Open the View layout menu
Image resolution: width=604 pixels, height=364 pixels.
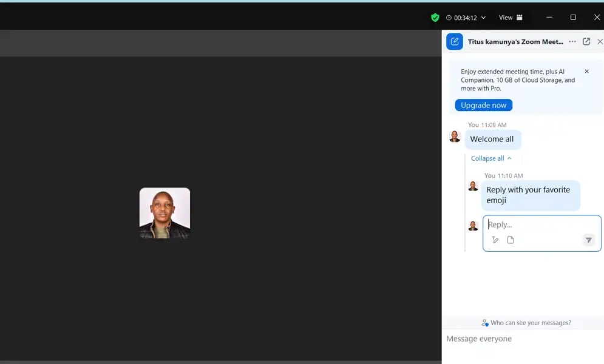click(x=511, y=18)
